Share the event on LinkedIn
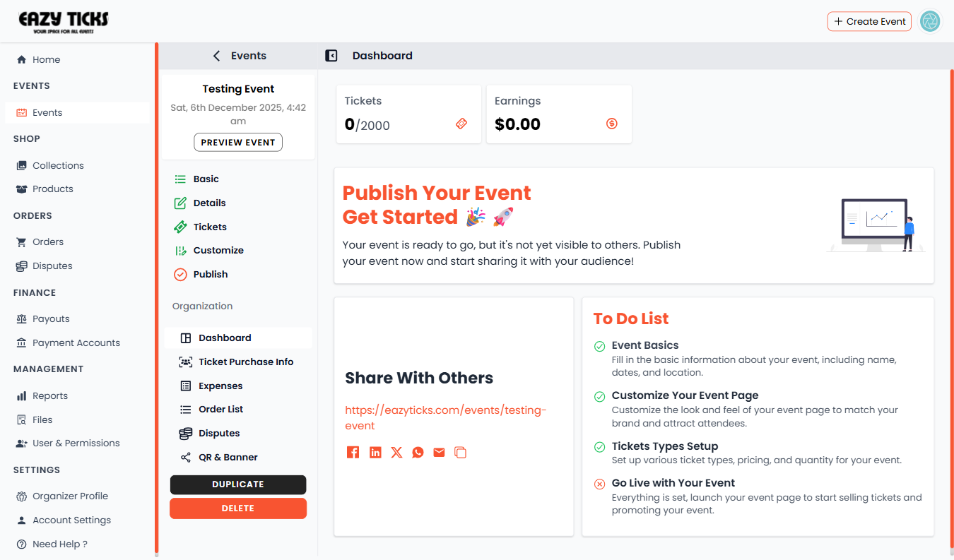Screen dimensions: 954x560 pyautogui.click(x=375, y=452)
